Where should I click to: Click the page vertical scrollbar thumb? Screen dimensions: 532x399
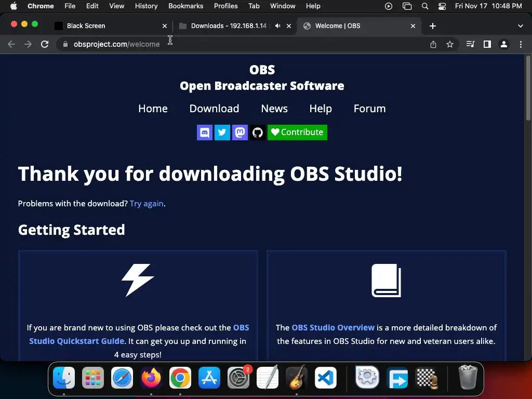528,88
